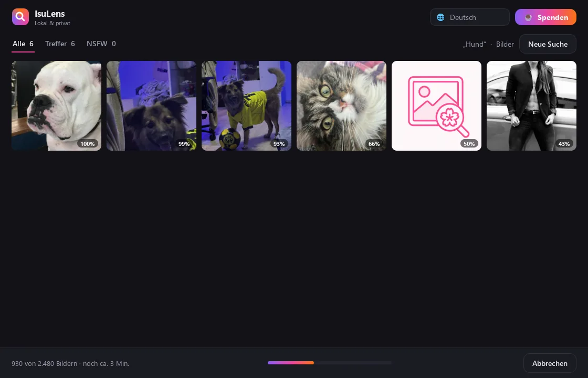
Task: Switch to the NSFW tab
Action: click(101, 44)
